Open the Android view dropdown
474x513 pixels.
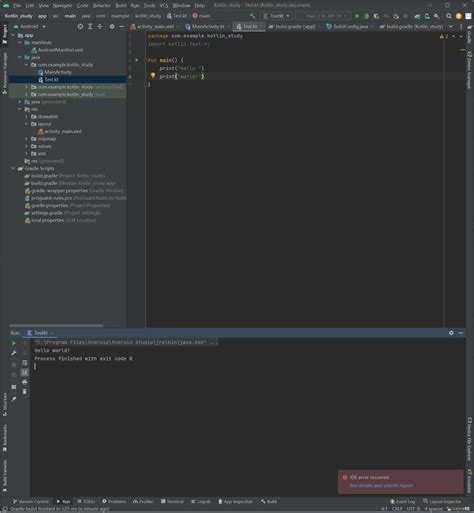[x=30, y=26]
